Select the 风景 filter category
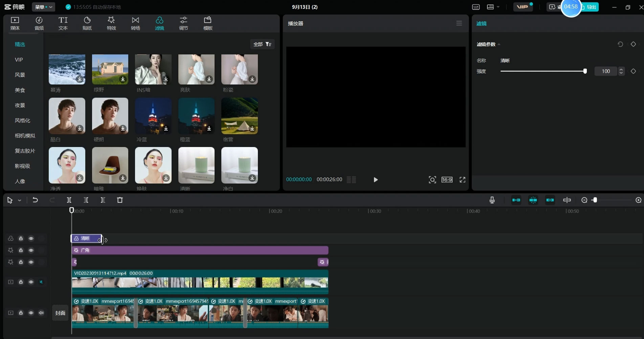This screenshot has width=644, height=339. (20, 75)
